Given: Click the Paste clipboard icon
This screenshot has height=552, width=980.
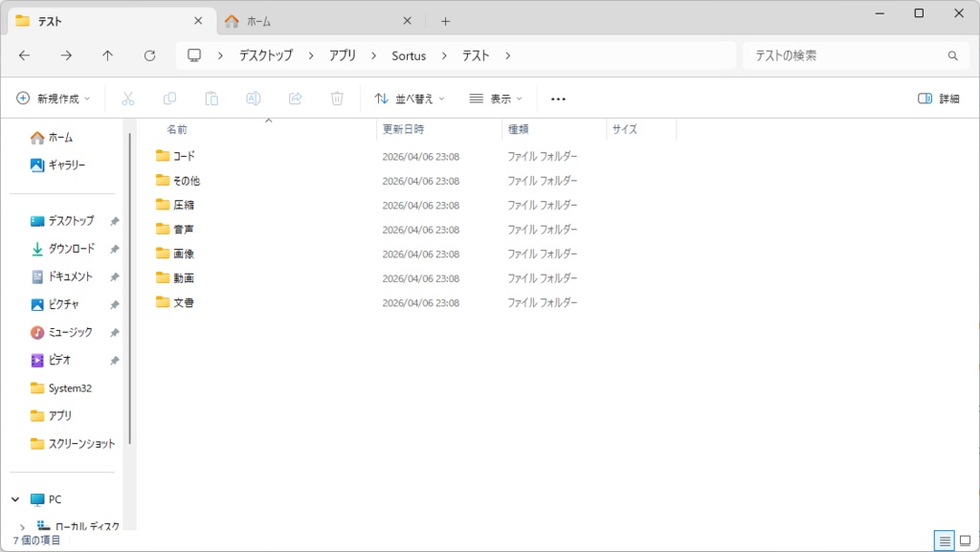Looking at the screenshot, I should coord(212,99).
